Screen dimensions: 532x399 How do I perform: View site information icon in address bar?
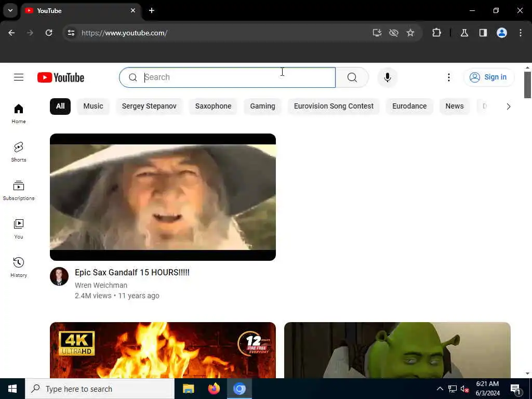[x=71, y=33]
